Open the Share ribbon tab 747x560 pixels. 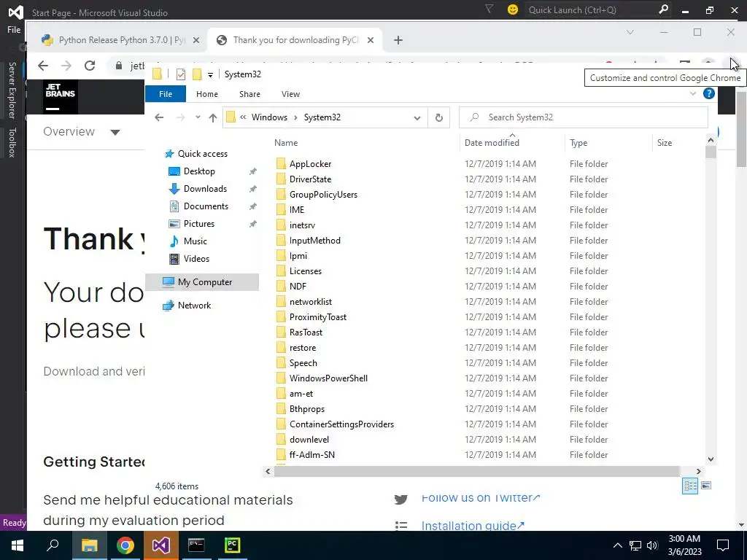pyautogui.click(x=249, y=94)
